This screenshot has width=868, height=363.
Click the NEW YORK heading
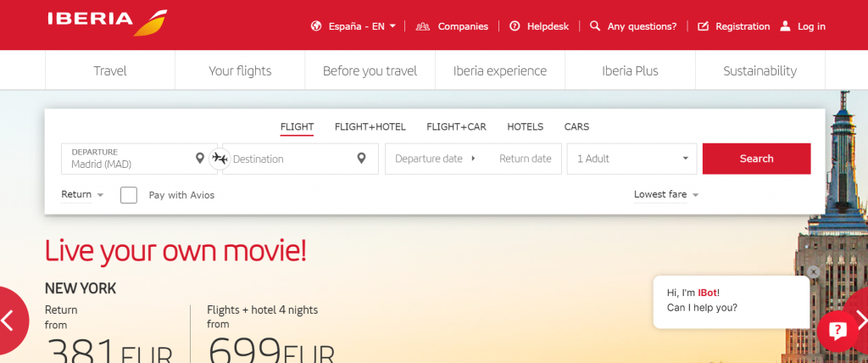[81, 288]
